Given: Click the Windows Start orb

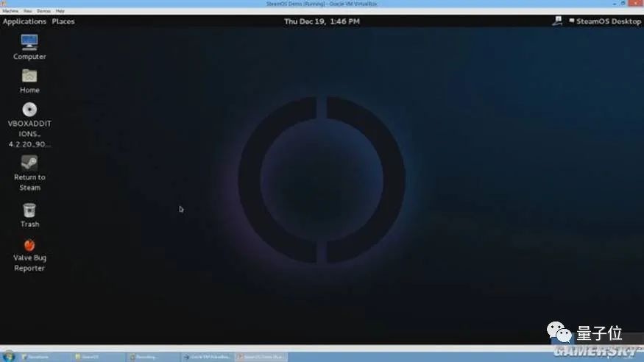Looking at the screenshot, I should [8, 356].
